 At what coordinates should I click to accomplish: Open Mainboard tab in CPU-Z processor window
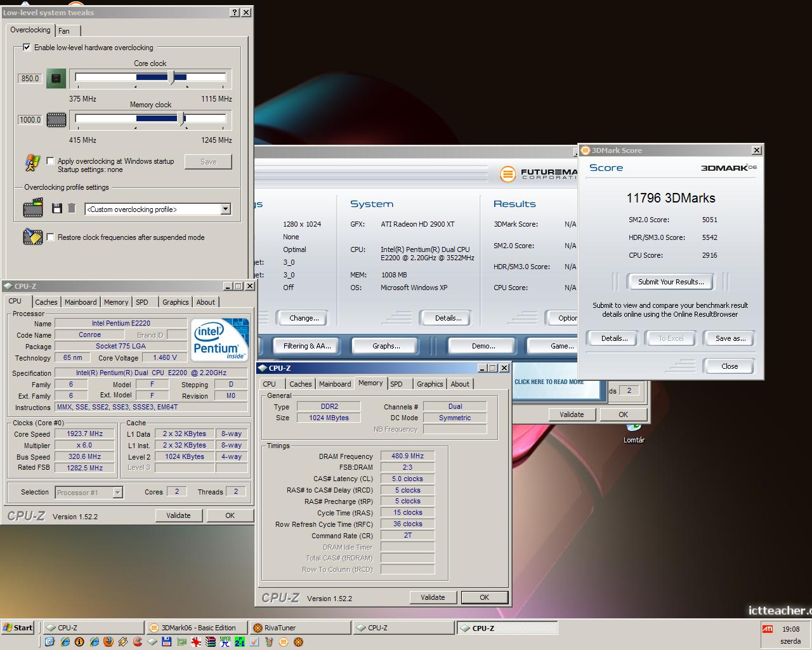pyautogui.click(x=81, y=302)
